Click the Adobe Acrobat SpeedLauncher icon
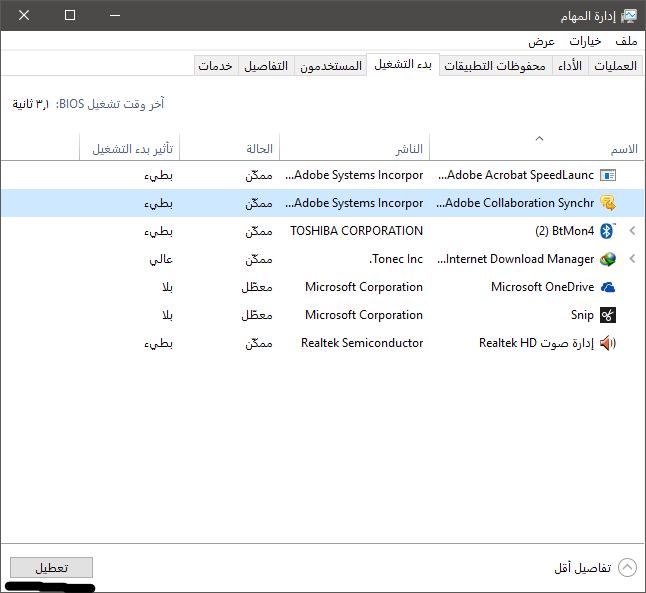The width and height of the screenshot is (646, 593). pos(608,175)
